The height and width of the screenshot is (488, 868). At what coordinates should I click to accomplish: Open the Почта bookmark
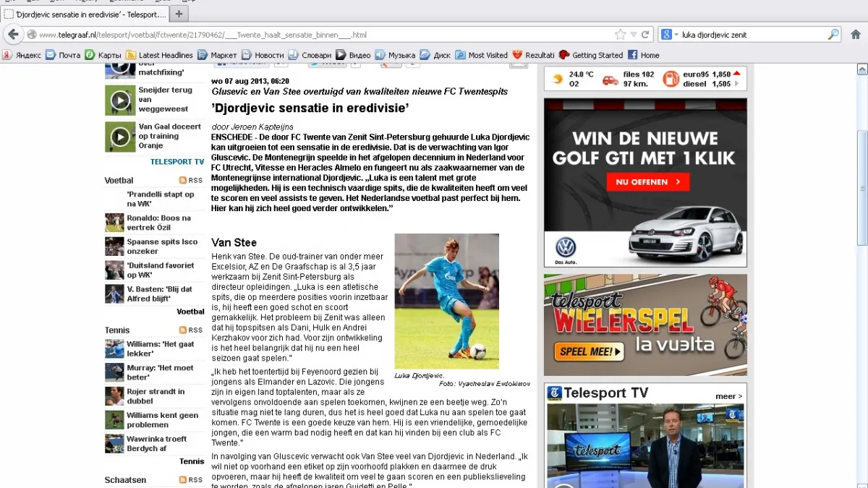tap(63, 55)
